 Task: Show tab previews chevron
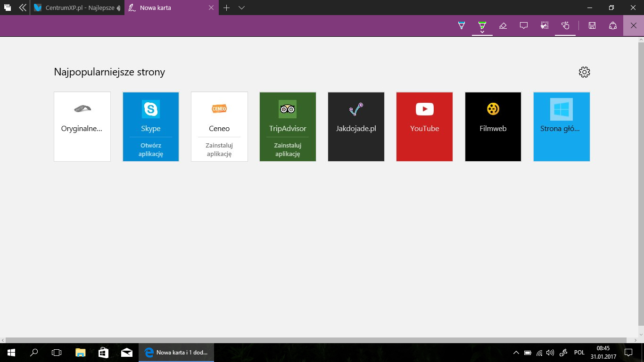point(241,8)
